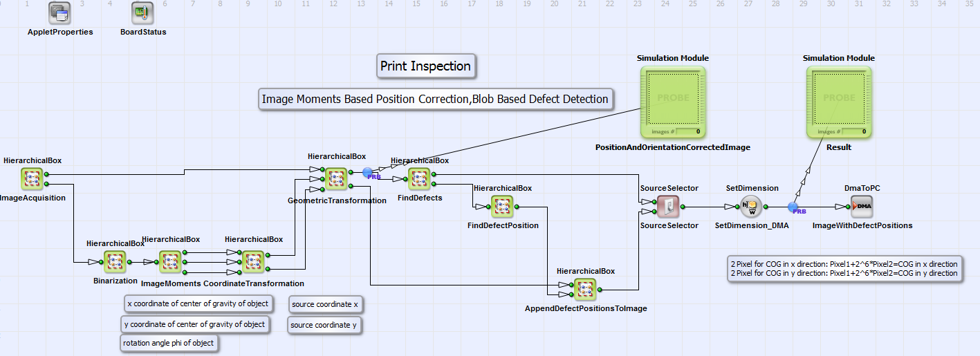980x356 pixels.
Task: Click the FindDefectPosition label
Action: pos(503,225)
